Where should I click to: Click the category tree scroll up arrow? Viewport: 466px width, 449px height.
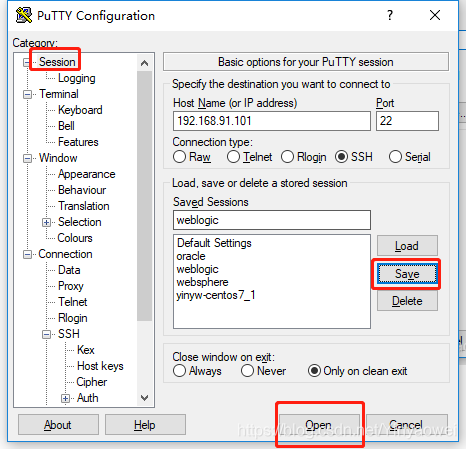pyautogui.click(x=144, y=63)
